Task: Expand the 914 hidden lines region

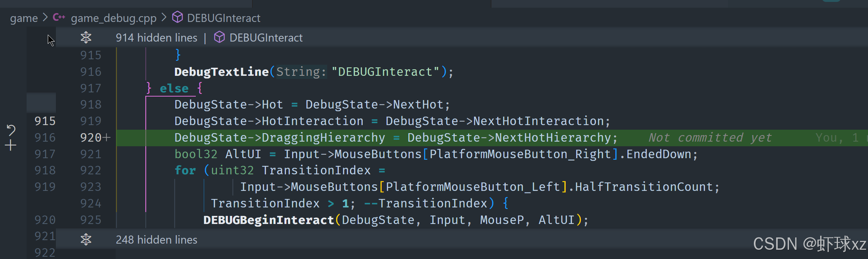Action: (86, 37)
